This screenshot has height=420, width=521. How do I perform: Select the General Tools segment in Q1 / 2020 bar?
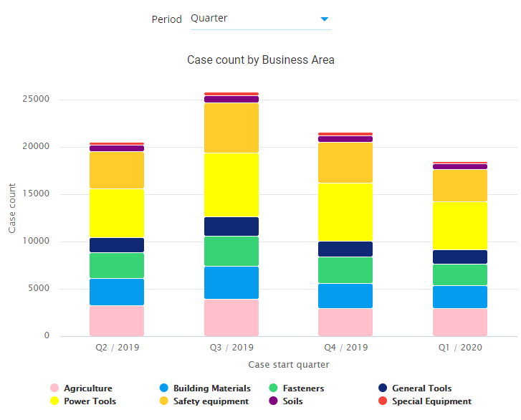coord(460,257)
